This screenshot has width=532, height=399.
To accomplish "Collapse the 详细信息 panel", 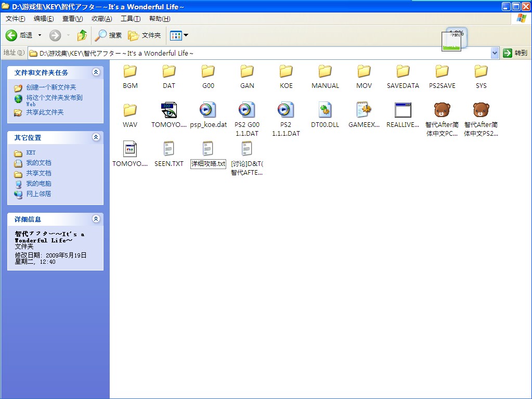I will [x=96, y=219].
